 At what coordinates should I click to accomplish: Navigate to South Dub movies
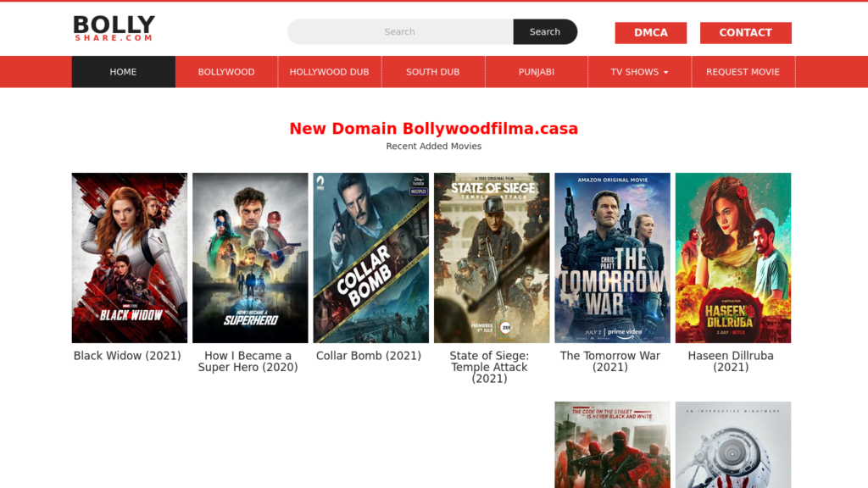point(432,72)
